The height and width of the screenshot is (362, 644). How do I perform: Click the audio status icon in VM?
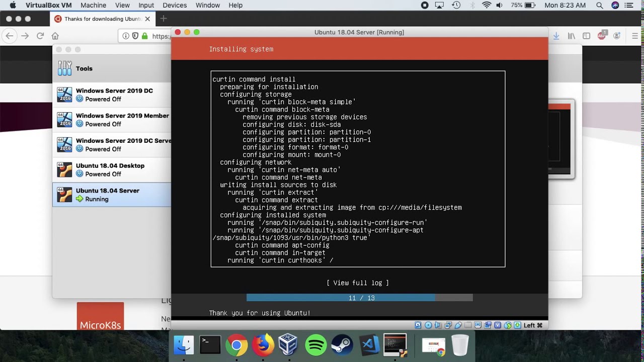[438, 325]
